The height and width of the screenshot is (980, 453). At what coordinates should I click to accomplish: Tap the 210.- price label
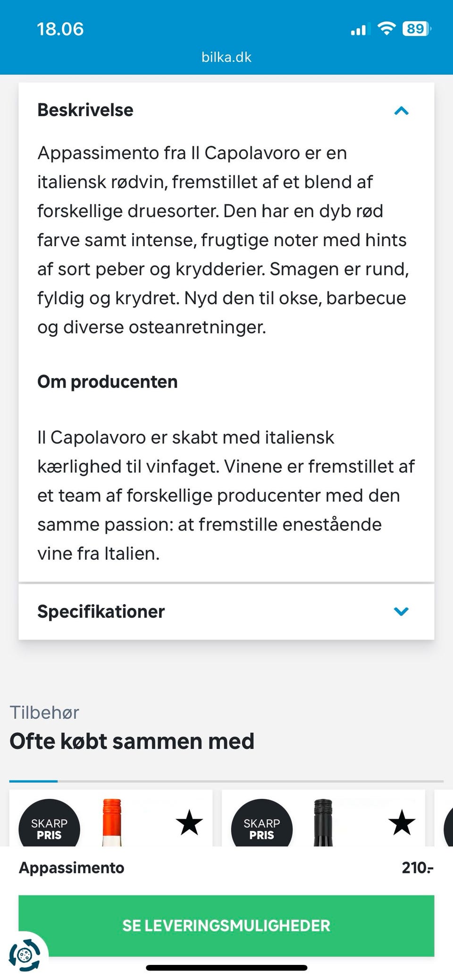tap(417, 868)
